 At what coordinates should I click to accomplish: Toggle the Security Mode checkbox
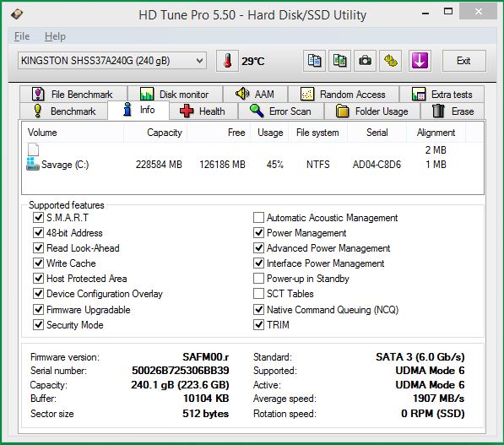[38, 324]
